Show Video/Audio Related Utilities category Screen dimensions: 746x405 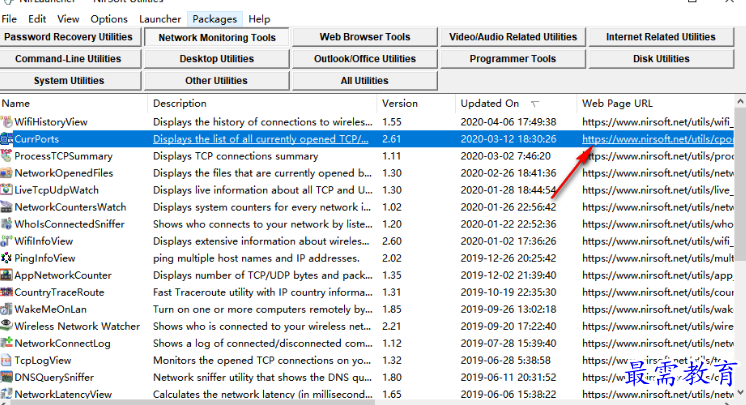coord(513,37)
